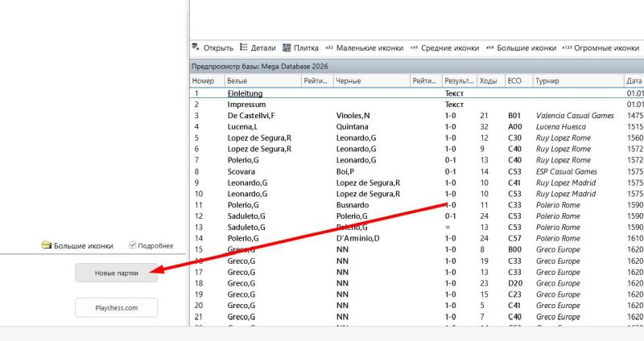Image resolution: width=644 pixels, height=341 pixels.
Task: Sort by the Результ... column header
Action: pos(459,81)
